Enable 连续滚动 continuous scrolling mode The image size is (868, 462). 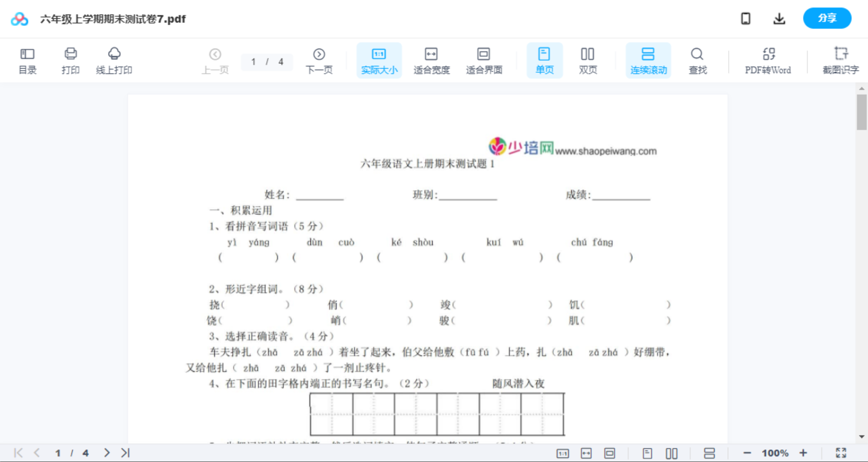648,60
